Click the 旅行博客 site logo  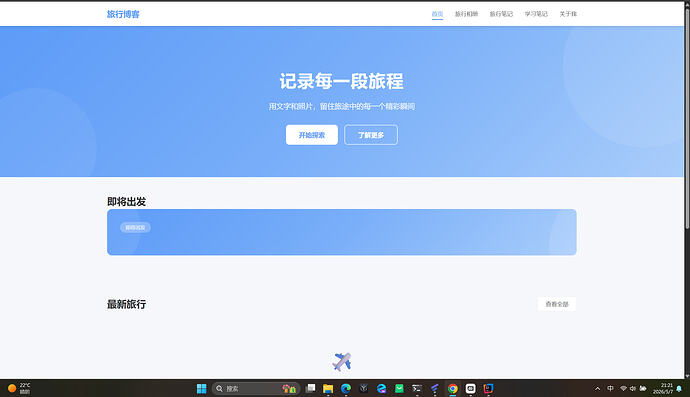(123, 14)
